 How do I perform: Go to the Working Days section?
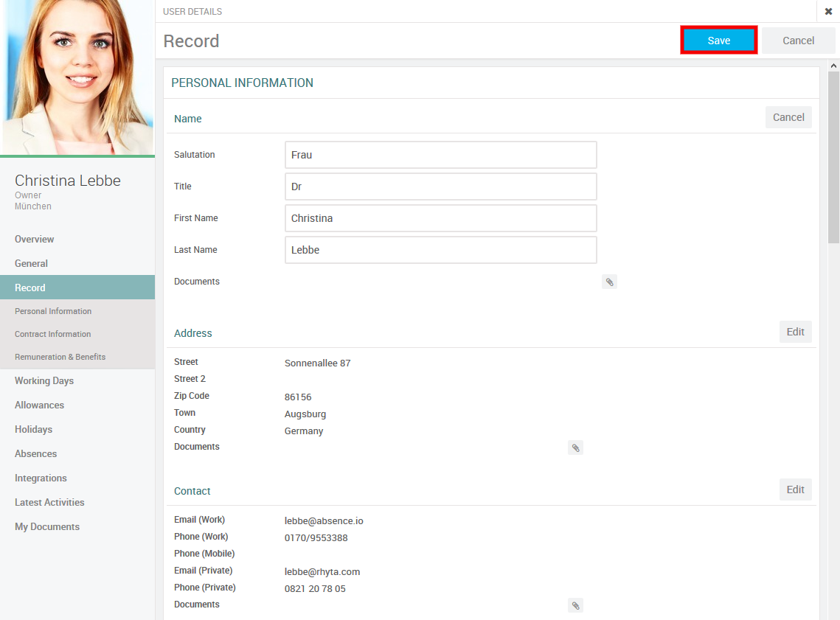44,380
